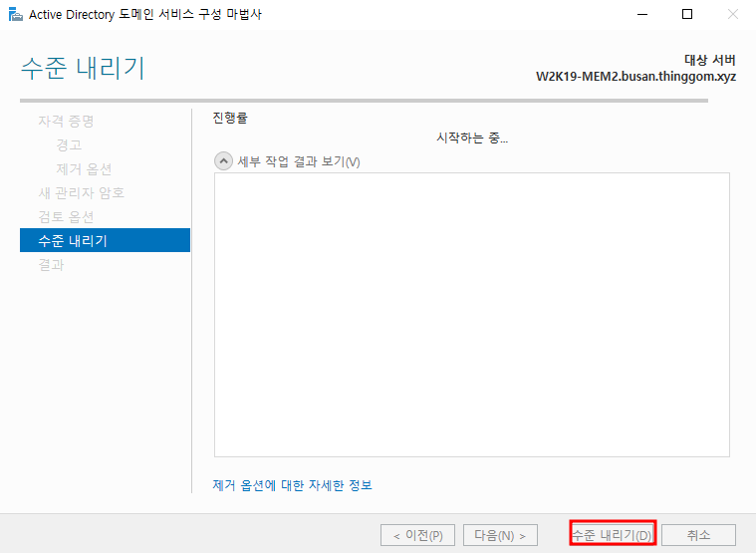Click the 시작하는 중... status text
Image resolution: width=756 pixels, height=553 pixels.
472,138
